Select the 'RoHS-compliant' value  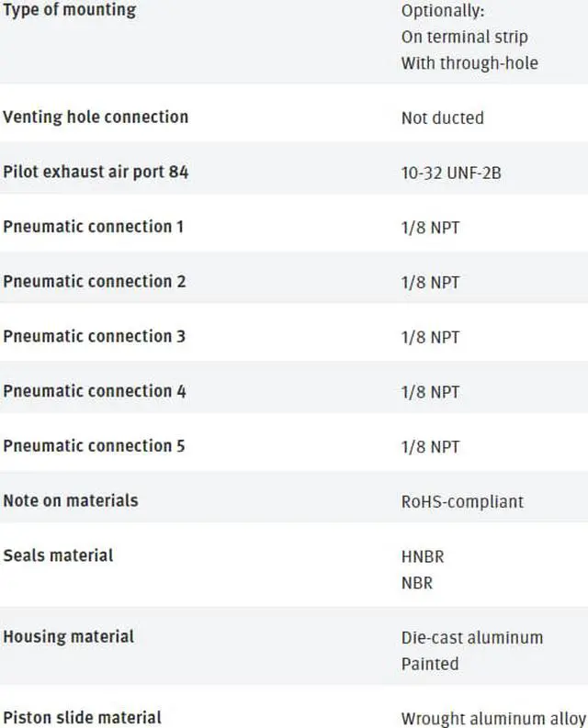tap(462, 501)
